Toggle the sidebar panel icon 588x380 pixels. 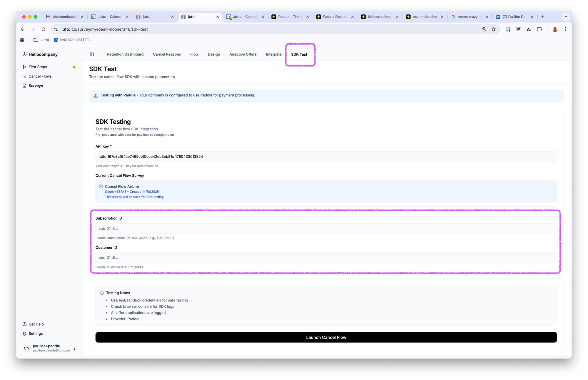coord(92,54)
